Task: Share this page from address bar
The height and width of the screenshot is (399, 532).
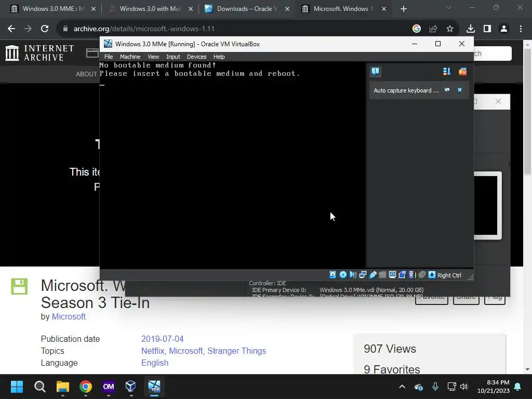Action: point(433,29)
